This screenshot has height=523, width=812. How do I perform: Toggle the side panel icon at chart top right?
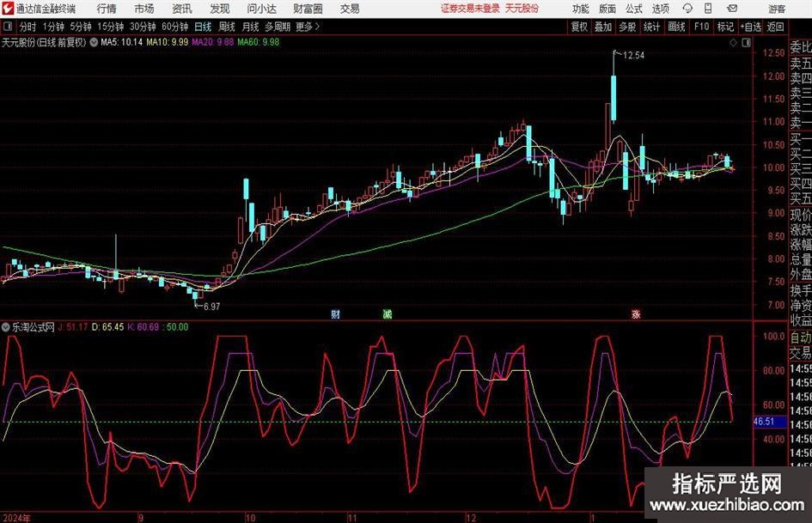(x=746, y=43)
